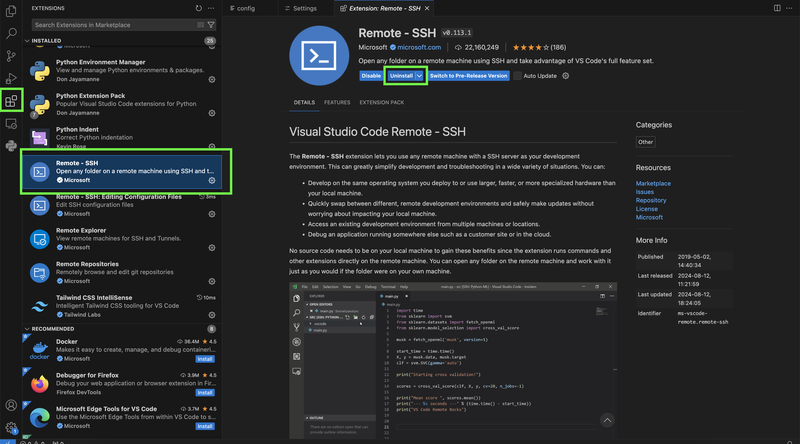Image resolution: width=800 pixels, height=444 pixels.
Task: Install Microsoft Edge Tools for VS Code
Action: click(x=205, y=426)
